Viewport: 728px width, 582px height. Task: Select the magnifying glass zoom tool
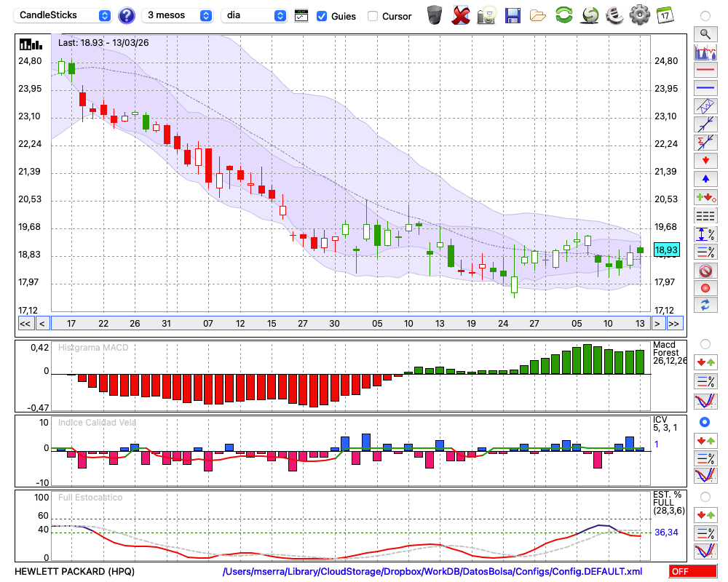[x=705, y=33]
